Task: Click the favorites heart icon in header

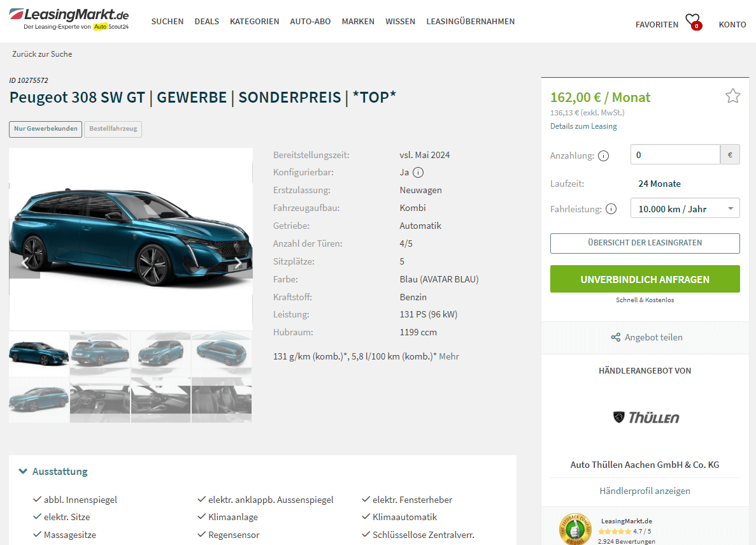Action: (694, 22)
